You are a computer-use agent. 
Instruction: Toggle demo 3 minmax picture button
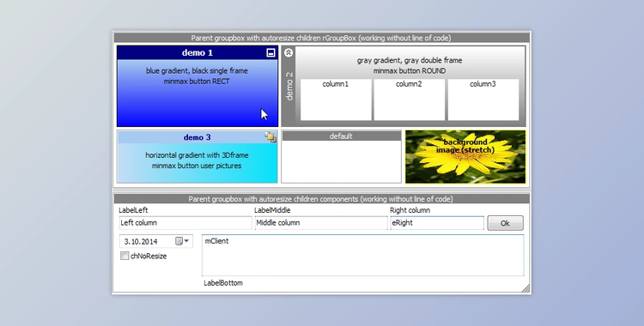(x=270, y=137)
